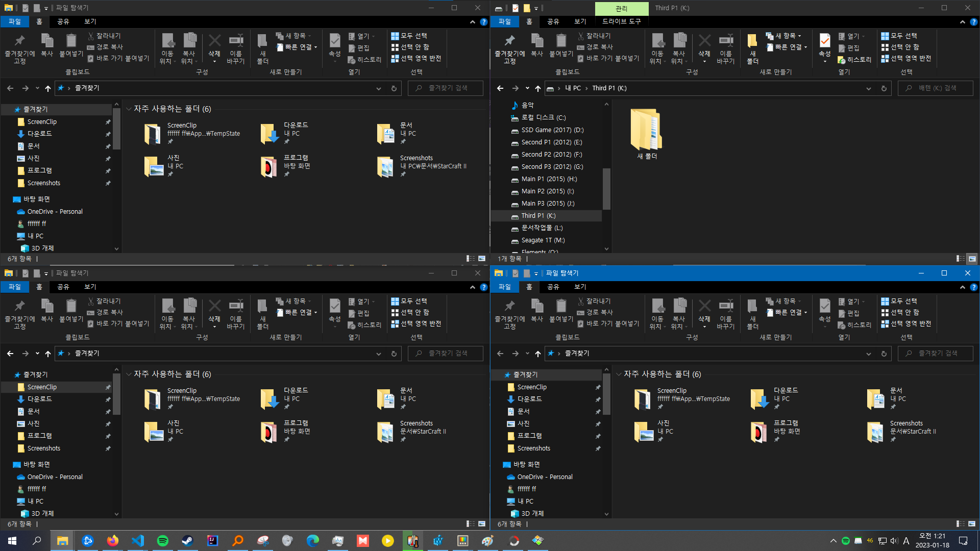This screenshot has width=980, height=551.
Task: Switch Third P1 (K:) window to details view
Action: coord(960,259)
